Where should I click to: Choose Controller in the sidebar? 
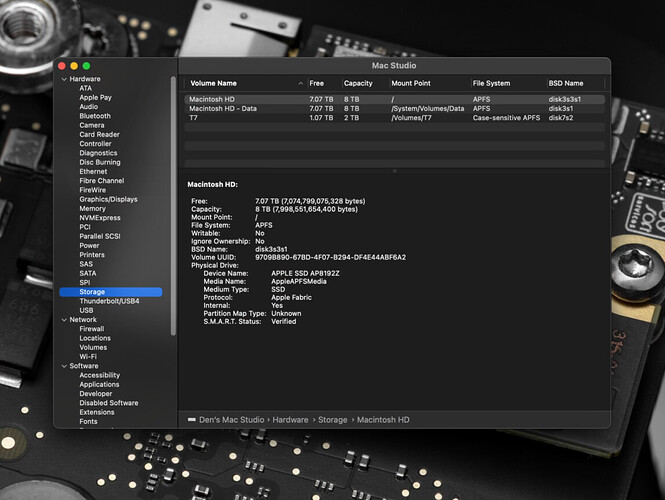coord(95,144)
